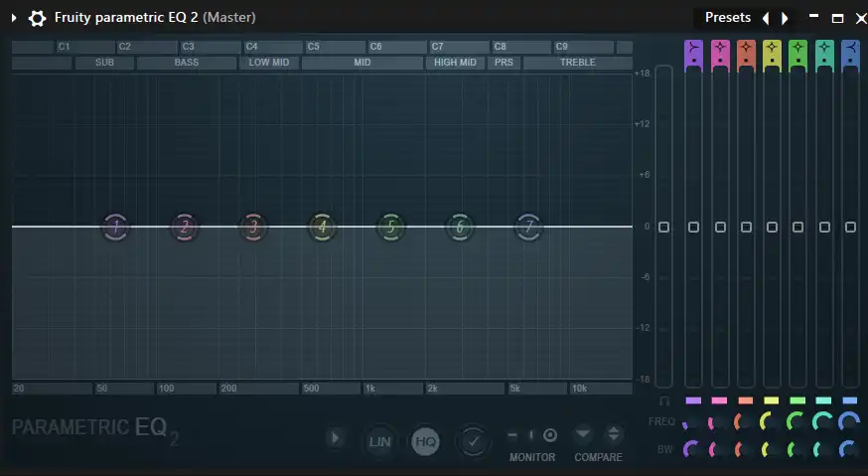The image size is (868, 476).
Task: Toggle the HQ high quality button
Action: [x=425, y=441]
